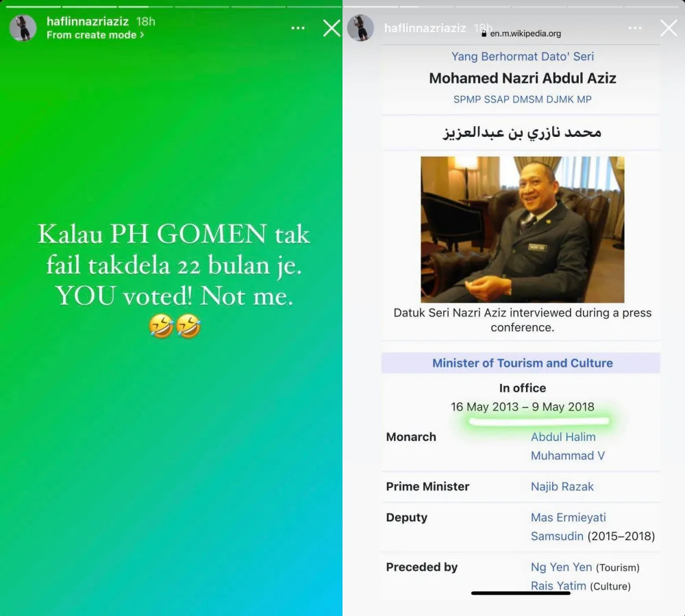Image resolution: width=685 pixels, height=616 pixels.
Task: Open the Rais Yatim link
Action: click(558, 586)
